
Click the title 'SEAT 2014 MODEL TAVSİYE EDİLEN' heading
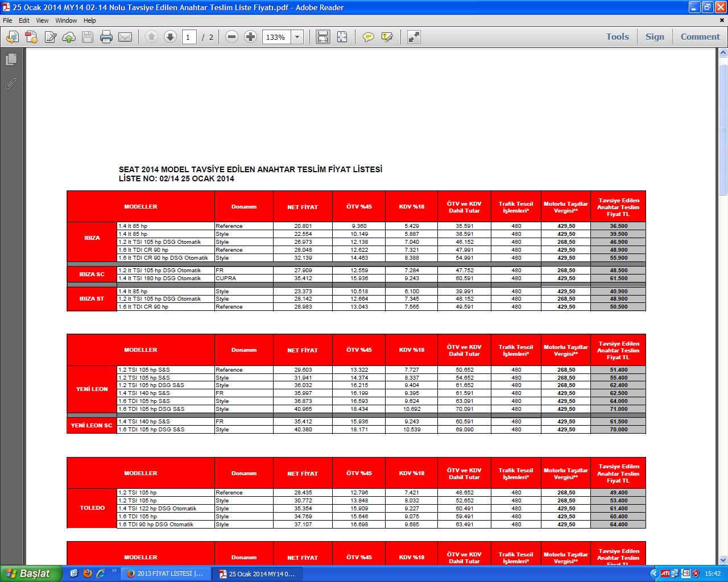pyautogui.click(x=250, y=169)
